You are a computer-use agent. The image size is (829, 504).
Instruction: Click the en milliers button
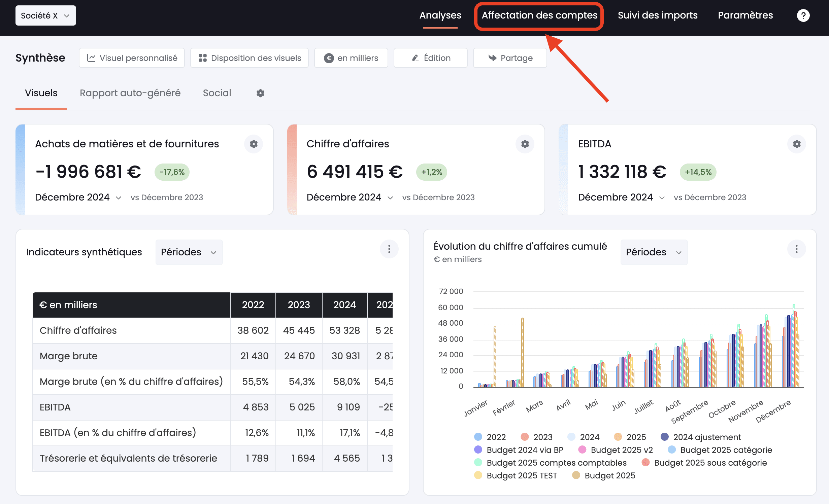(351, 58)
